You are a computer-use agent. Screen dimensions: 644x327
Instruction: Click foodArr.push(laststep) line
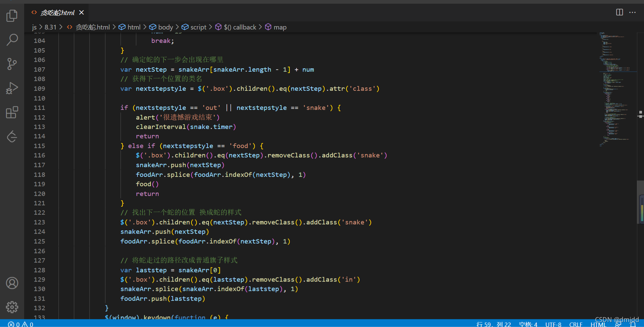coord(163,299)
